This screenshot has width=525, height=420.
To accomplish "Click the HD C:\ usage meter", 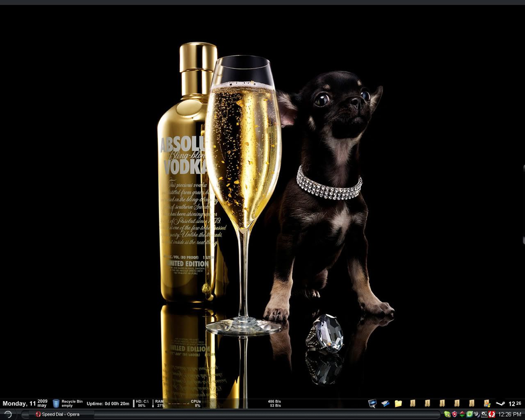I will 142,404.
